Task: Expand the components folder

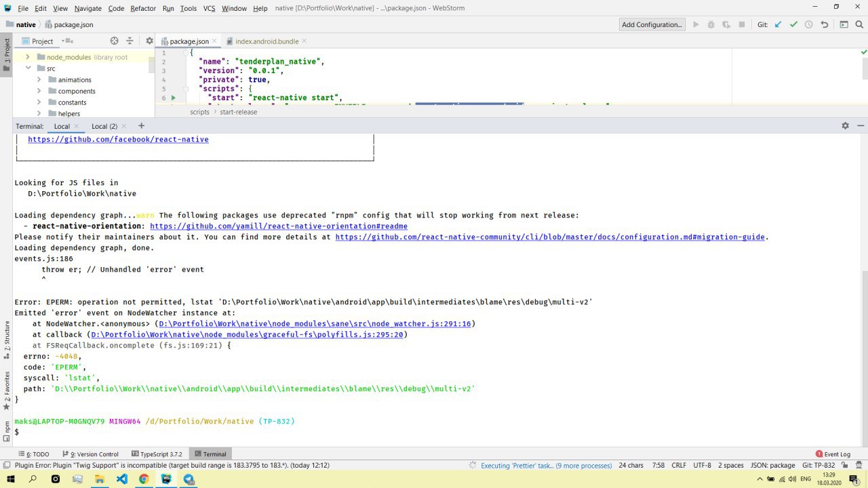Action: point(39,91)
